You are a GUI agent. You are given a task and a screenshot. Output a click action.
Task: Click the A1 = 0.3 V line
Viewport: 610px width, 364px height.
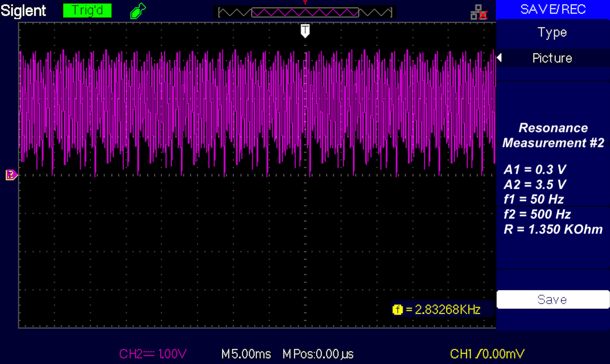[x=535, y=170]
